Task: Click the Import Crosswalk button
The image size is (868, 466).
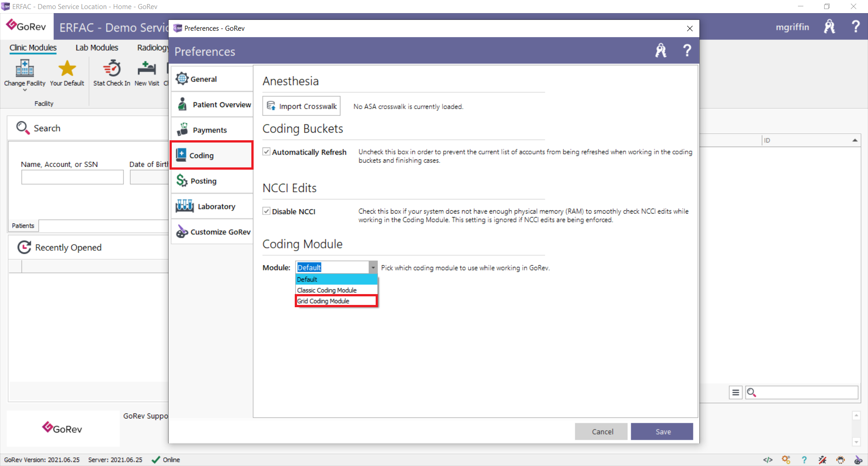Action: click(302, 106)
